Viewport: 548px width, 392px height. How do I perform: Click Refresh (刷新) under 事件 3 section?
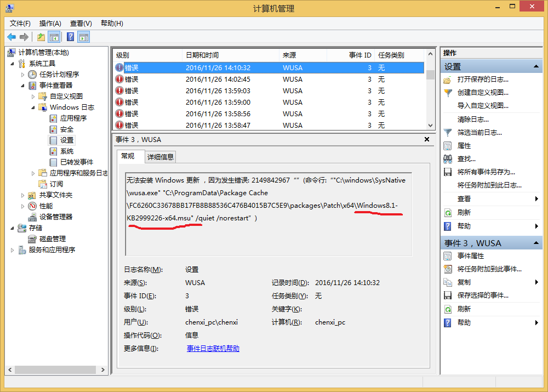point(464,309)
